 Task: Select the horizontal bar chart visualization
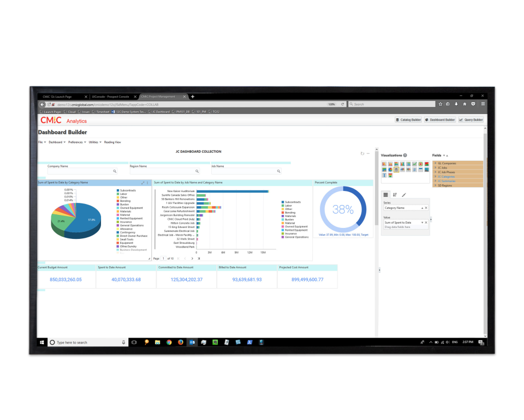[384, 164]
